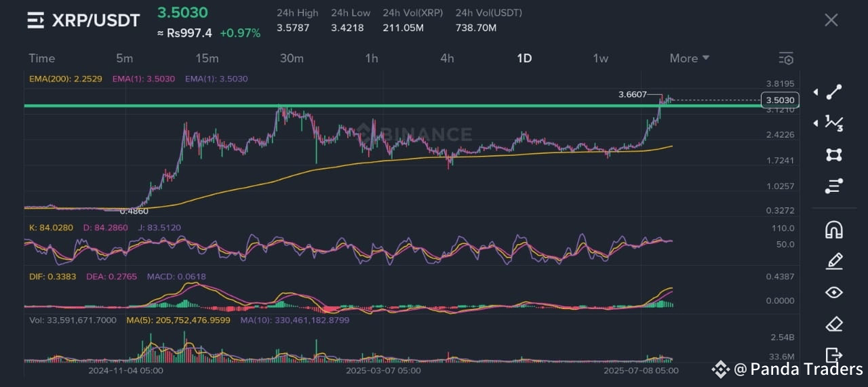Click the K: 84.0280 KDJ label
This screenshot has height=387, width=868.
[x=52, y=228]
